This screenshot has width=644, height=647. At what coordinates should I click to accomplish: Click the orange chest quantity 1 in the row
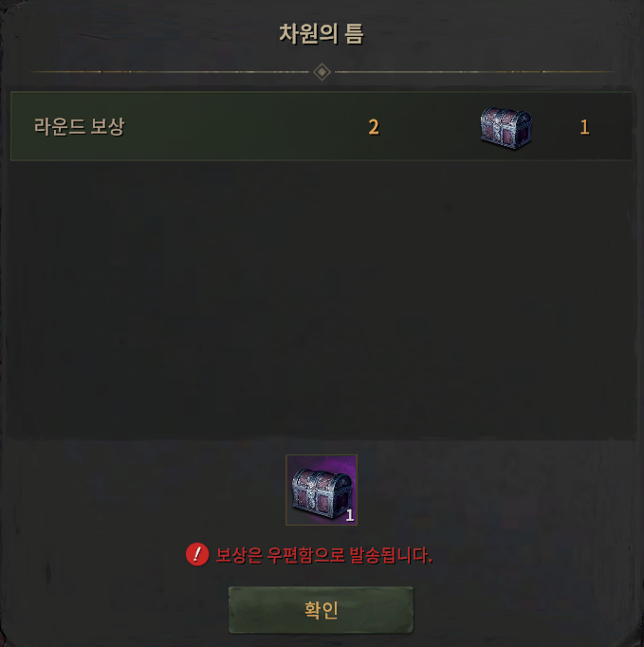584,127
